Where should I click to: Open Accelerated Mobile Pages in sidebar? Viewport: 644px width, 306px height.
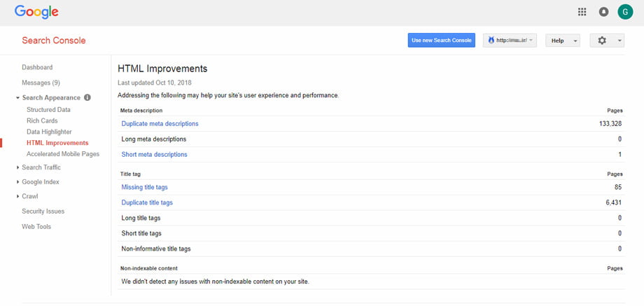[63, 154]
